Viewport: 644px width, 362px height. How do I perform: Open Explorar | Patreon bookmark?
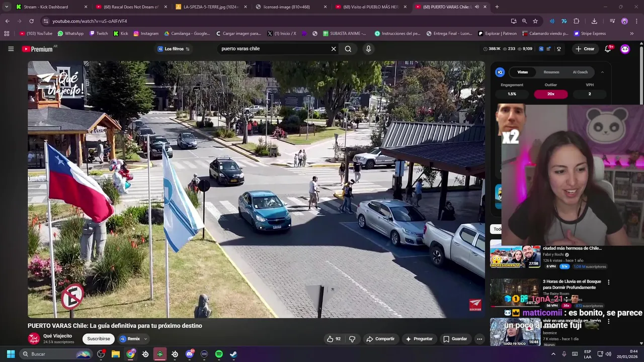497,34
